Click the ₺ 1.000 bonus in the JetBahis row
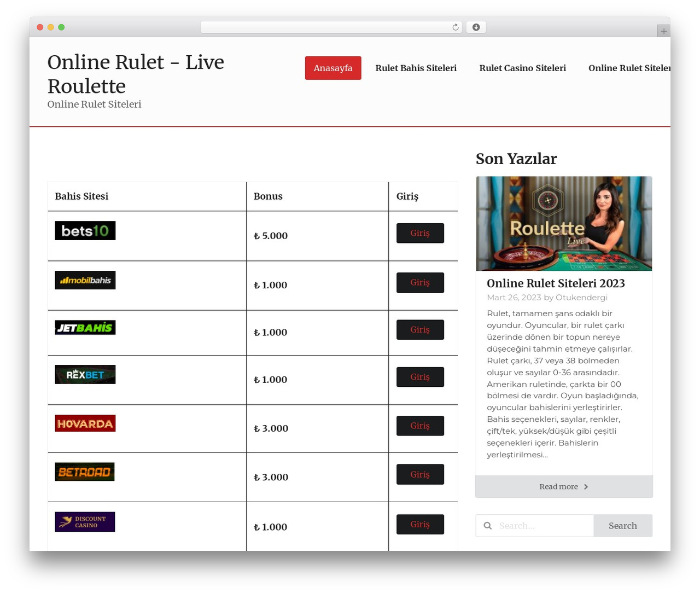Viewport: 700px width, 593px height. pos(270,332)
